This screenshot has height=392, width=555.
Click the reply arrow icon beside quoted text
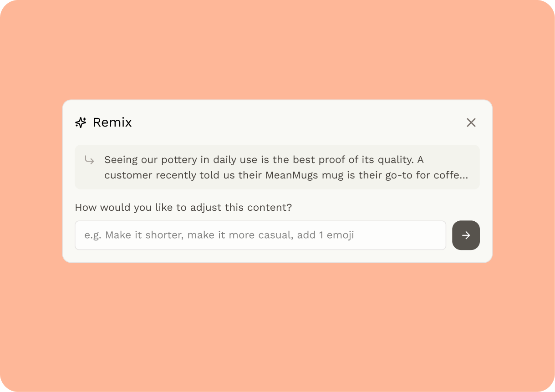(90, 160)
